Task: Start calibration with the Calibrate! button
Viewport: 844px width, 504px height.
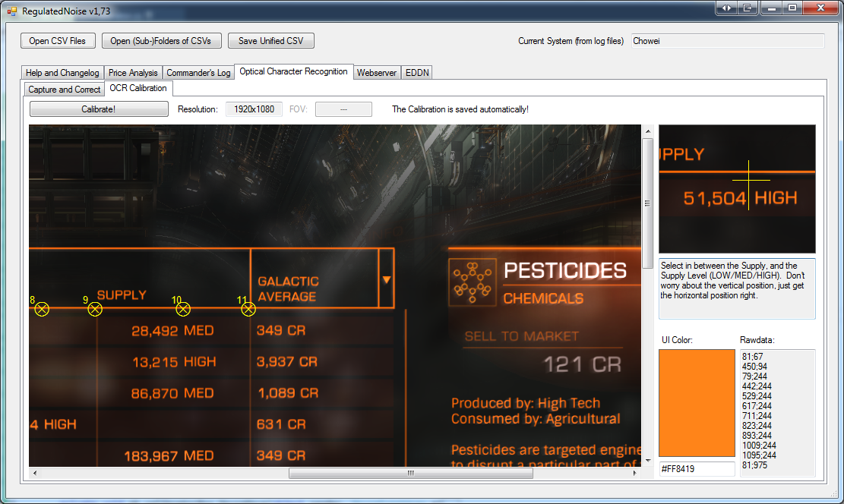Action: click(x=99, y=109)
